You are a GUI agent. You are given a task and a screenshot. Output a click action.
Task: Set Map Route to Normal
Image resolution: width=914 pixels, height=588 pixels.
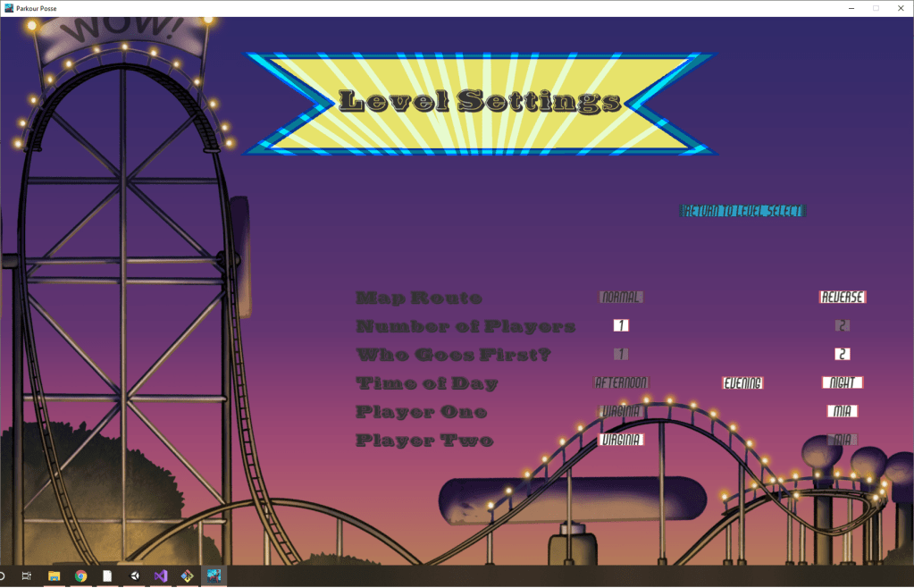(621, 297)
